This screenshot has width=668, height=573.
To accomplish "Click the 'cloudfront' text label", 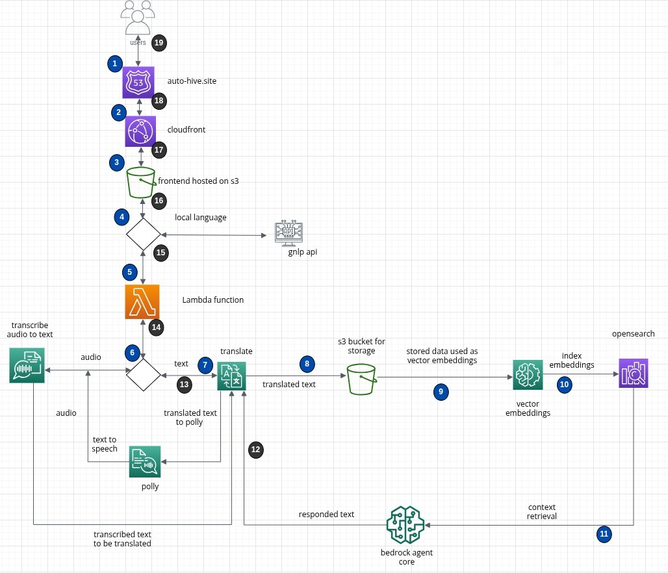I will [186, 130].
